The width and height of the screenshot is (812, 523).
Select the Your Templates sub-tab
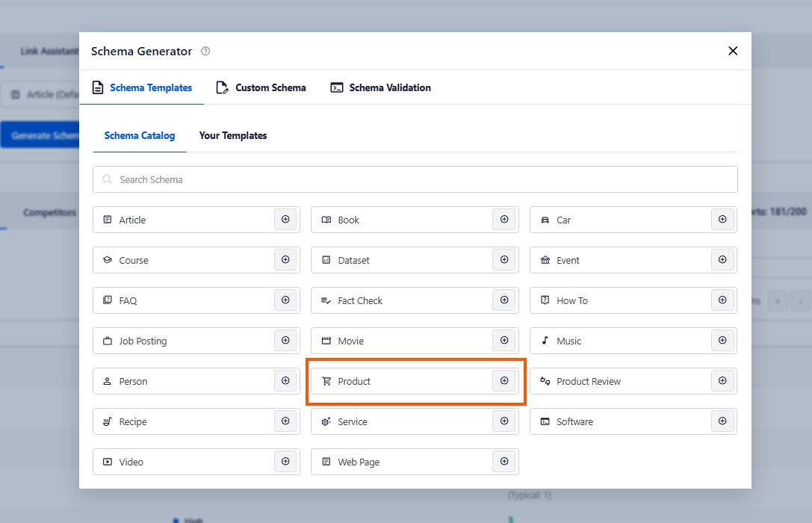233,135
